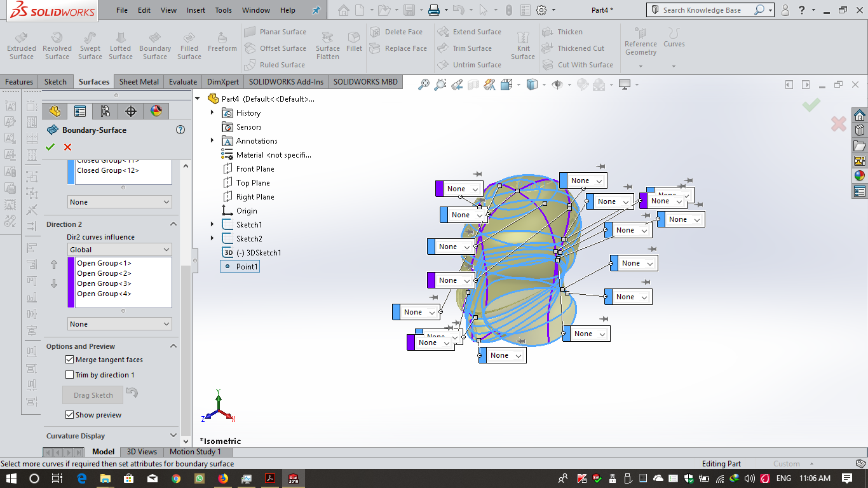Cancel Boundary-Surface with red X
Screen dimensions: 868x488
point(68,147)
